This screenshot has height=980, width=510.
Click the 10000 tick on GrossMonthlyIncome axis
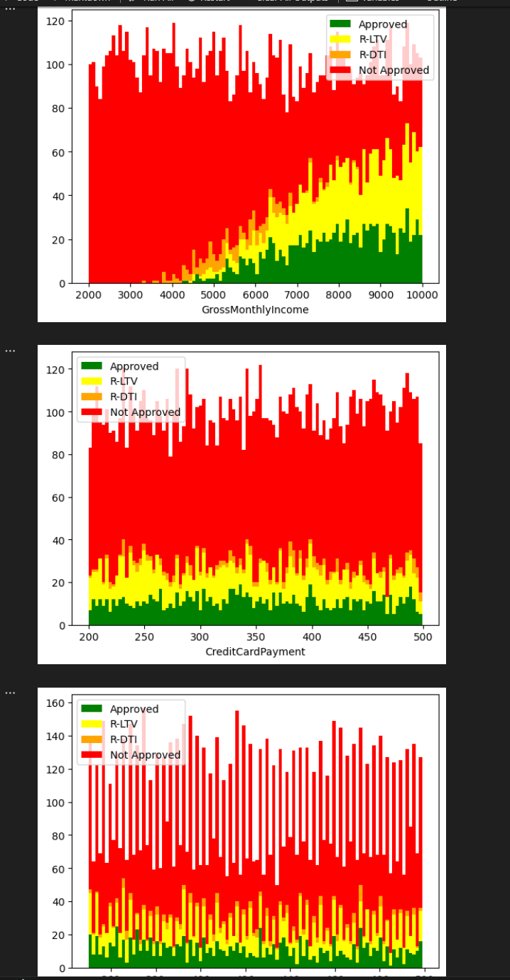click(422, 294)
